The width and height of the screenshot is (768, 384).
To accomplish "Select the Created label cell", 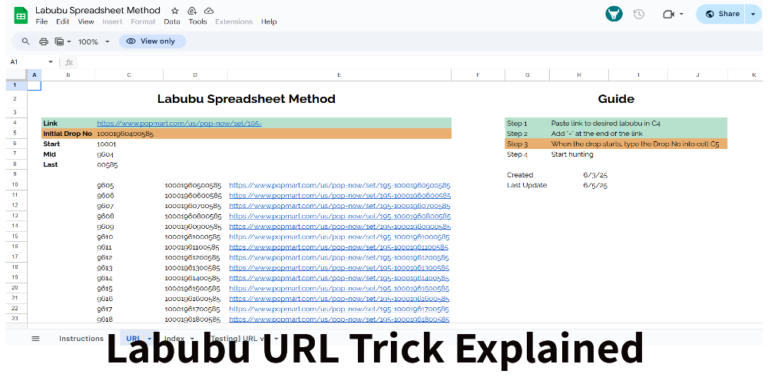I will pos(527,175).
